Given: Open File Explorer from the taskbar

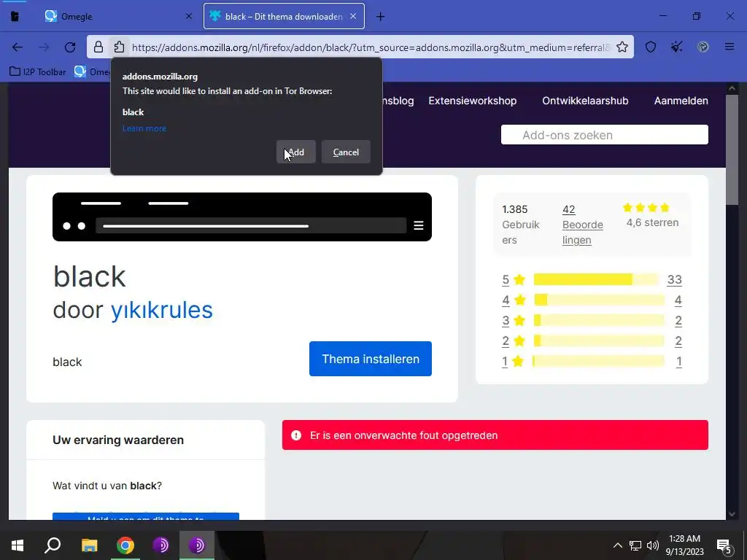Looking at the screenshot, I should pyautogui.click(x=89, y=545).
